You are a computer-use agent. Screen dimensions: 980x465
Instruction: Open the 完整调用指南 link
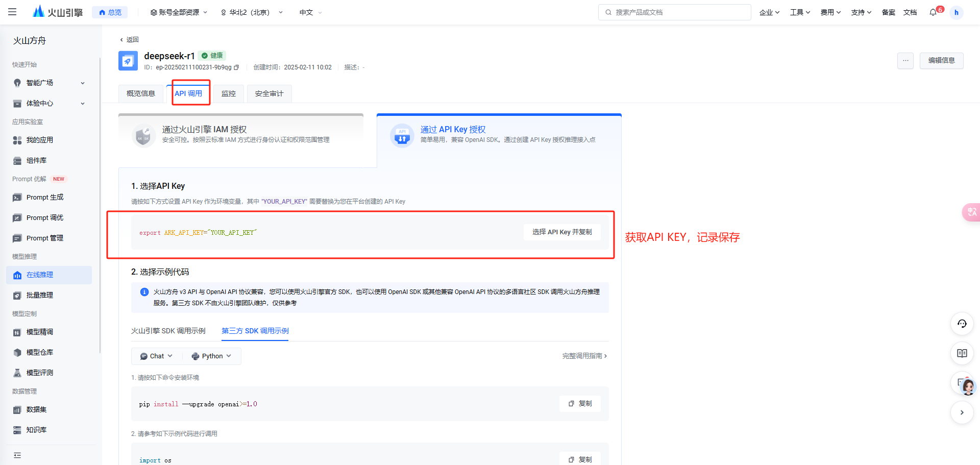[x=585, y=356]
